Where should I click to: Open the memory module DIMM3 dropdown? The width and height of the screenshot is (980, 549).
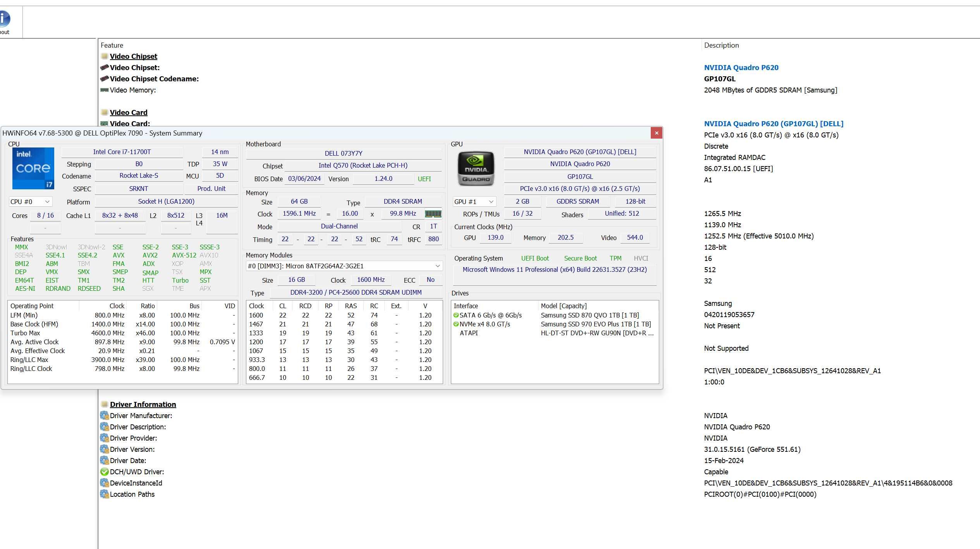pyautogui.click(x=344, y=266)
